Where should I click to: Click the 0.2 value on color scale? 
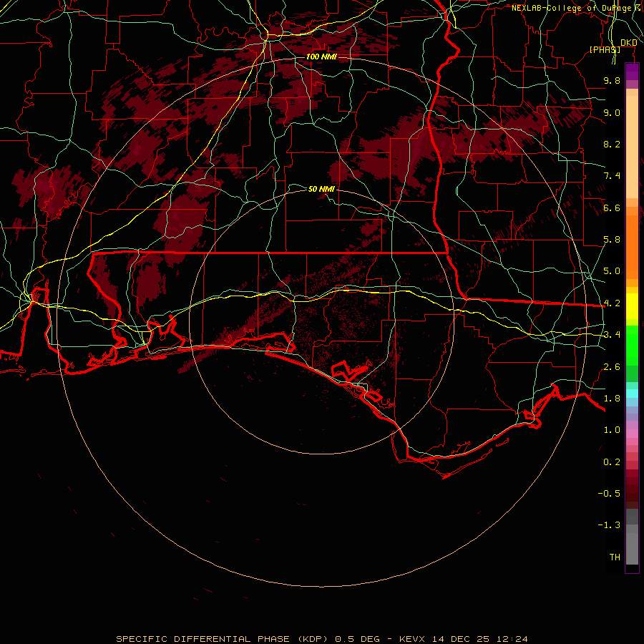(x=612, y=462)
